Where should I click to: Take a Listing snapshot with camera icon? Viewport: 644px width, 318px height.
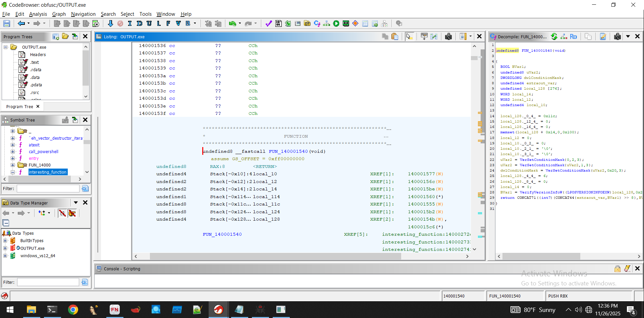pyautogui.click(x=448, y=37)
